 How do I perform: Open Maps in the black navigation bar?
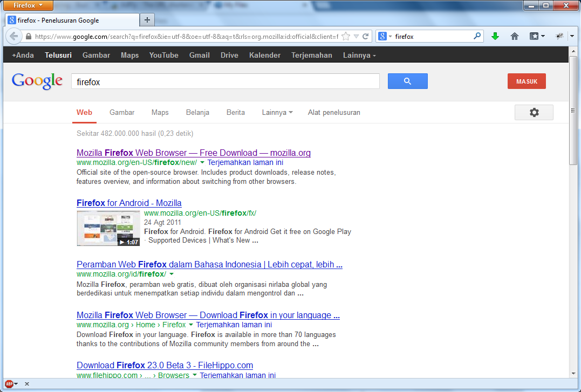click(129, 55)
